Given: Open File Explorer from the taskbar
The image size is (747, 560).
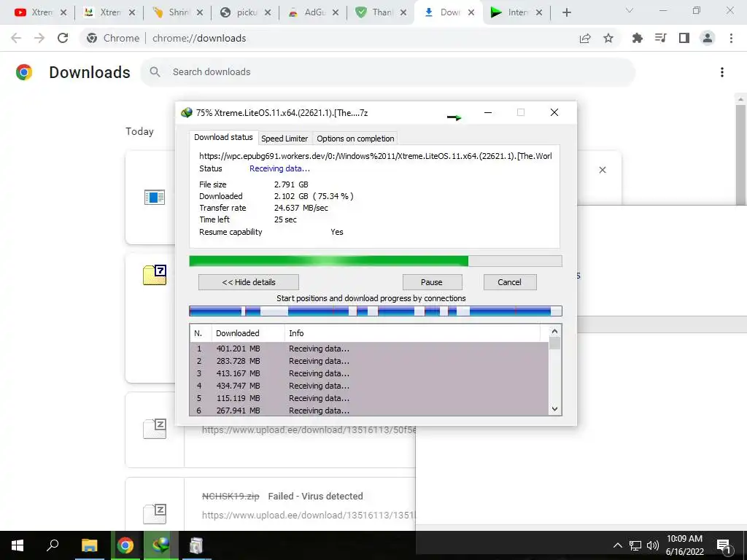Looking at the screenshot, I should coord(89,545).
